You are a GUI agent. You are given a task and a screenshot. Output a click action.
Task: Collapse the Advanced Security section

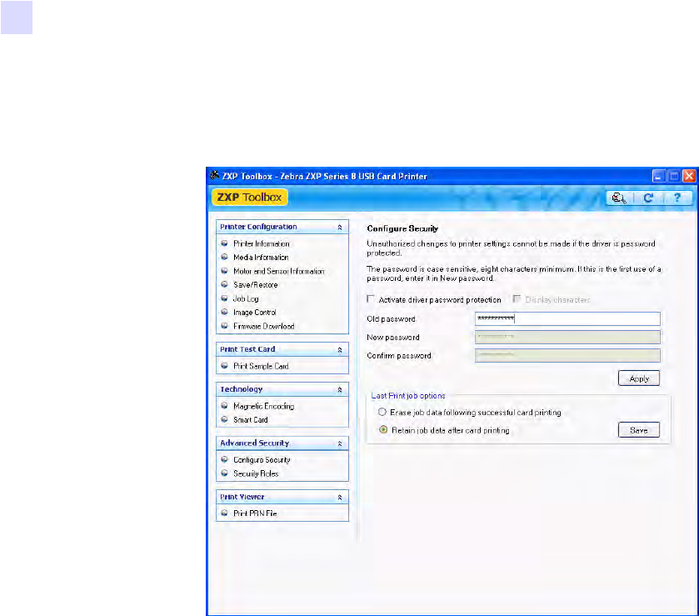tap(340, 443)
